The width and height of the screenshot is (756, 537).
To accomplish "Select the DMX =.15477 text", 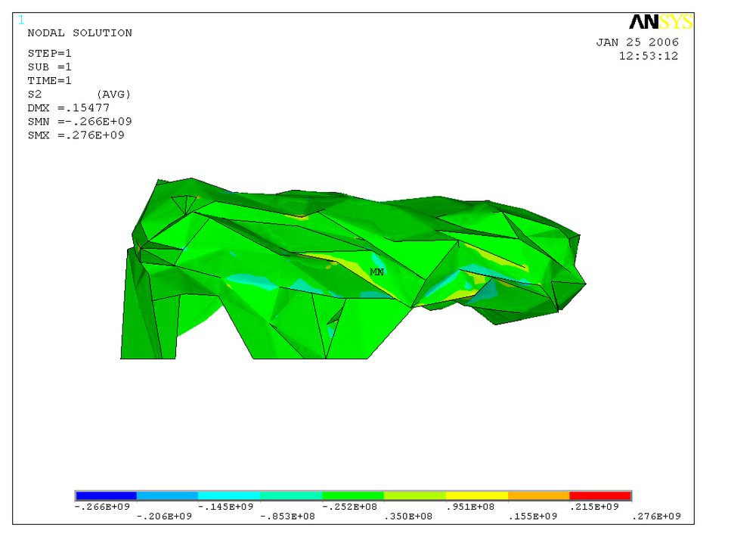I will coord(69,108).
